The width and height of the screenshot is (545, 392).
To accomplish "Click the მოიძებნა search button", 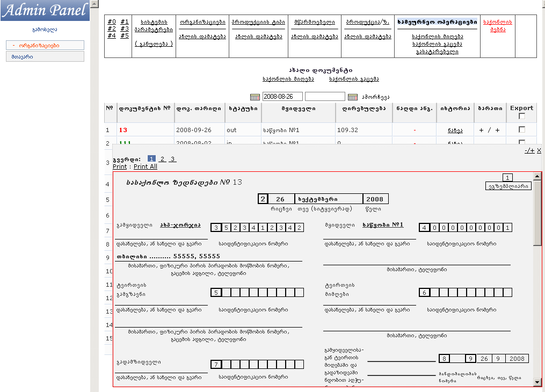I will pyautogui.click(x=376, y=97).
